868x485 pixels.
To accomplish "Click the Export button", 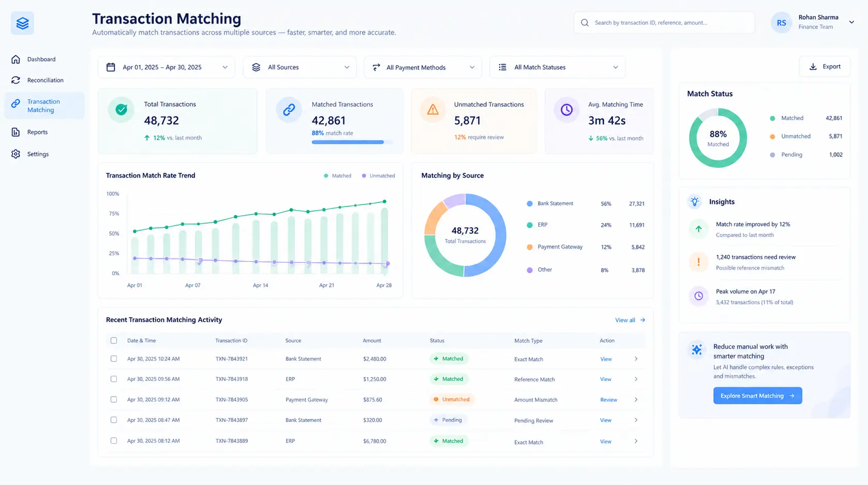I will pyautogui.click(x=825, y=66).
